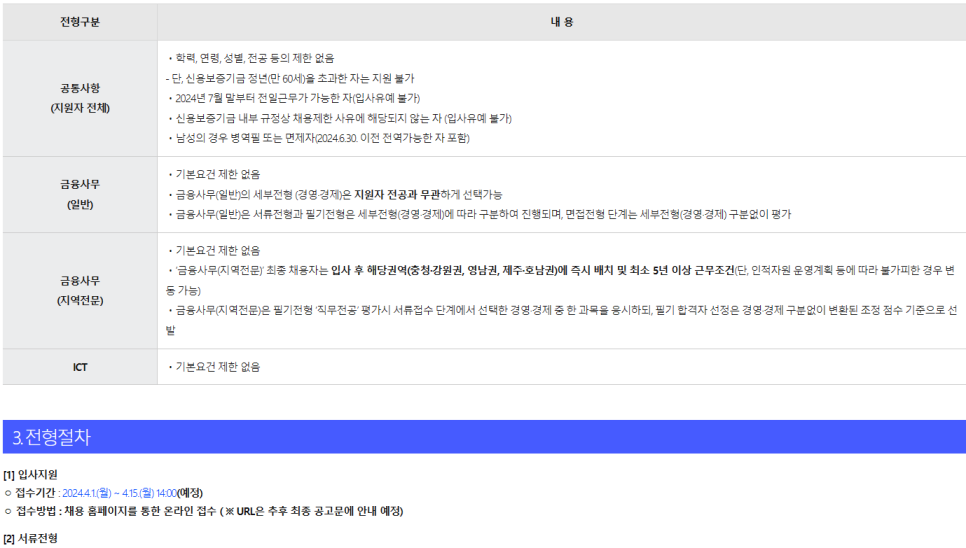Viewport: 966px width, 548px height.
Task: Click the line about 정년(만 60세) 초과 지원 불가
Action: click(x=290, y=78)
